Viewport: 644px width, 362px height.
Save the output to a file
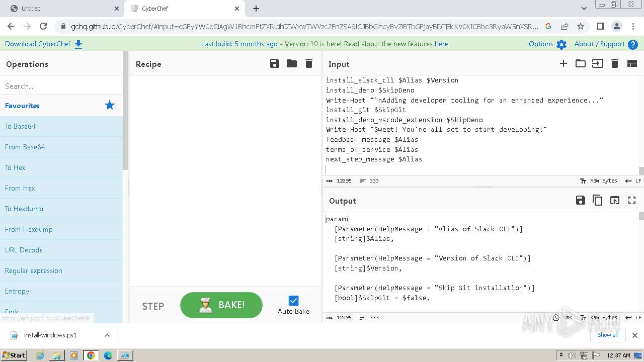point(581,200)
